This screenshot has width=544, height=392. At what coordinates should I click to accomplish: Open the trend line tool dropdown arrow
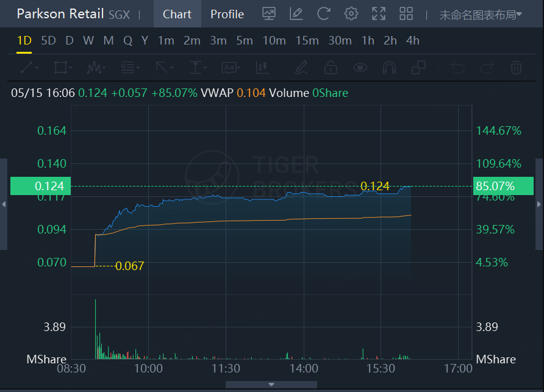point(37,68)
